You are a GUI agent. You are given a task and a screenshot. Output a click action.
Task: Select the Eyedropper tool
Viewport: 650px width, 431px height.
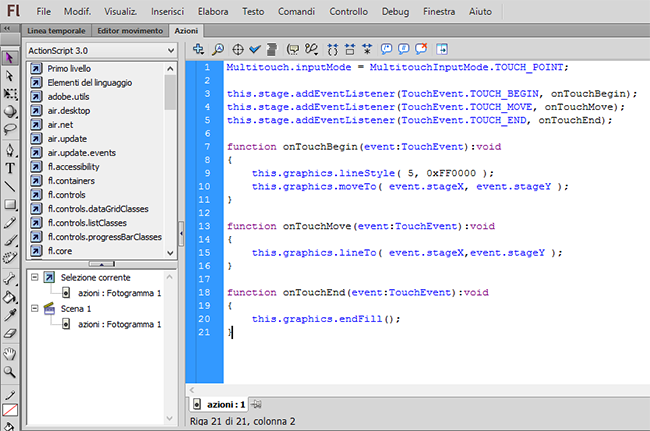coord(10,315)
